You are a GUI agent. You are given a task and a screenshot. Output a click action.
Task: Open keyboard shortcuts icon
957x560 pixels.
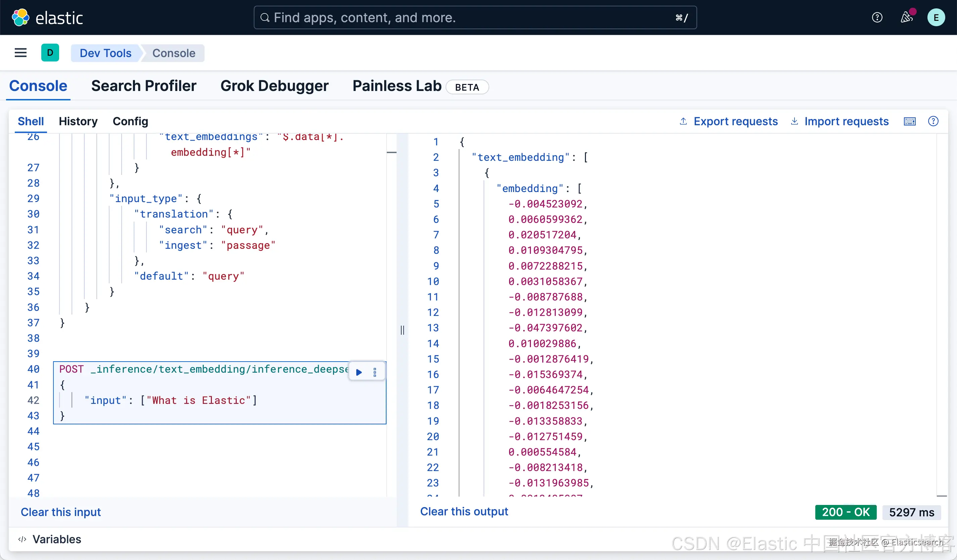910,122
